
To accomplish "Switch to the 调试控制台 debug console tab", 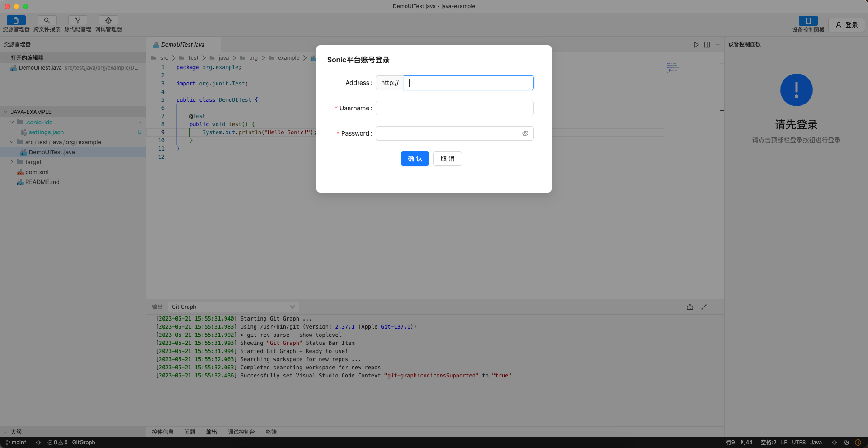I will [x=241, y=432].
